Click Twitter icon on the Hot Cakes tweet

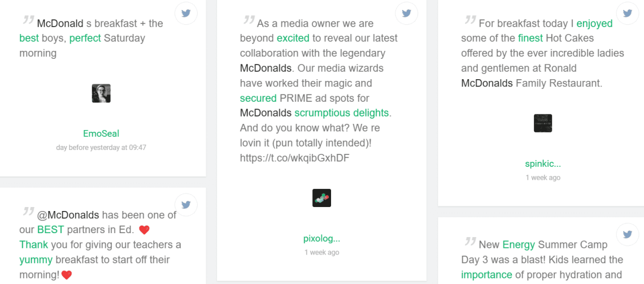point(627,14)
